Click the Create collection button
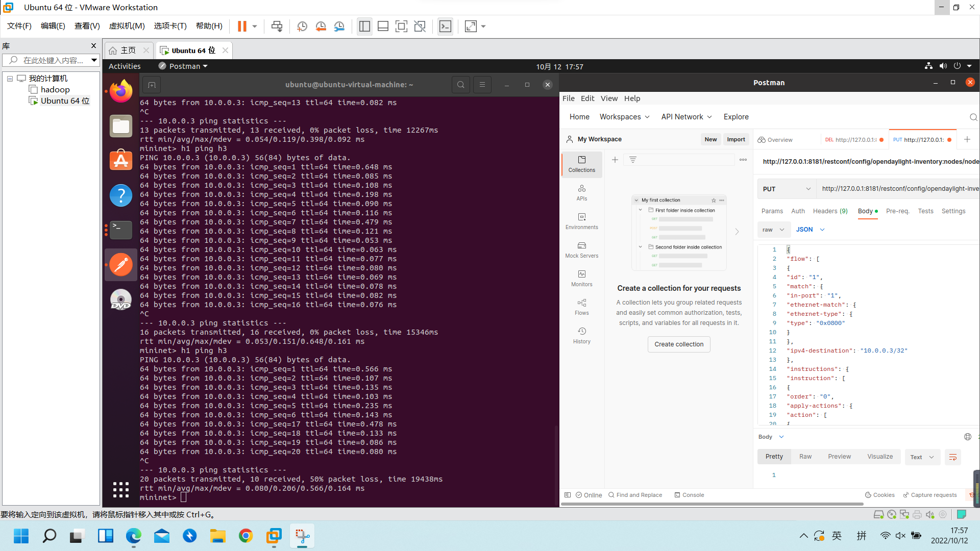Screen dimensions: 980x551 pyautogui.click(x=678, y=344)
